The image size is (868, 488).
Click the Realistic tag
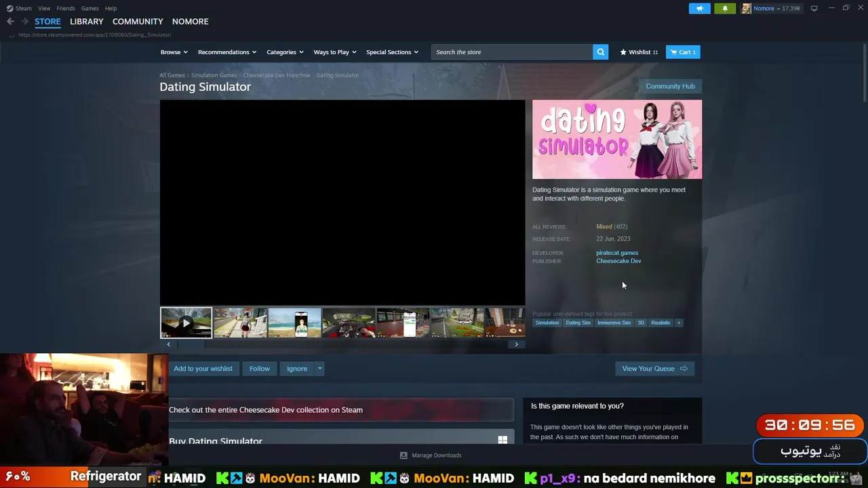point(660,323)
